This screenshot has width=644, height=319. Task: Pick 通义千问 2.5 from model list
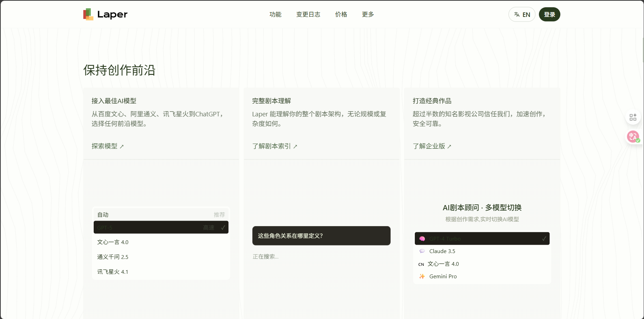point(161,257)
